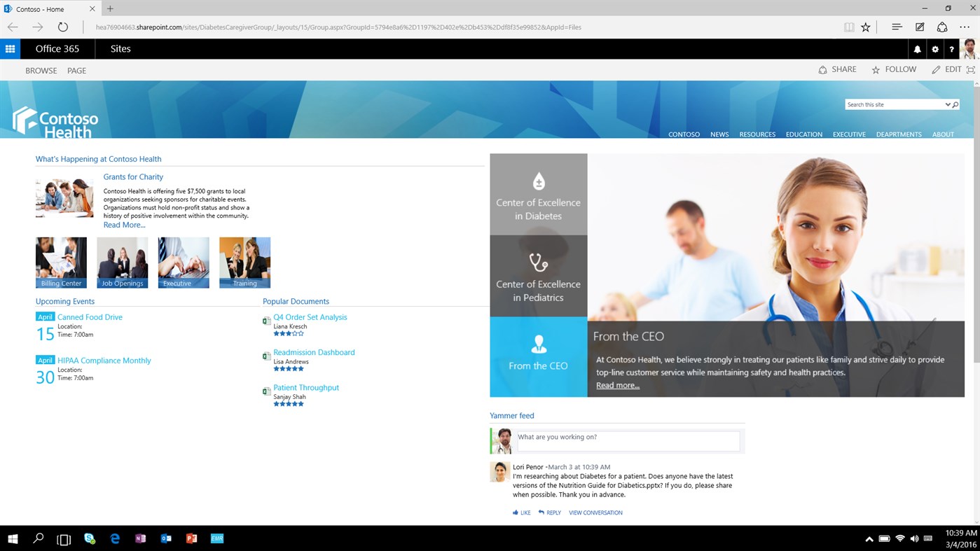Open the Edge more actions menu
This screenshot has width=980, height=551.
[965, 27]
